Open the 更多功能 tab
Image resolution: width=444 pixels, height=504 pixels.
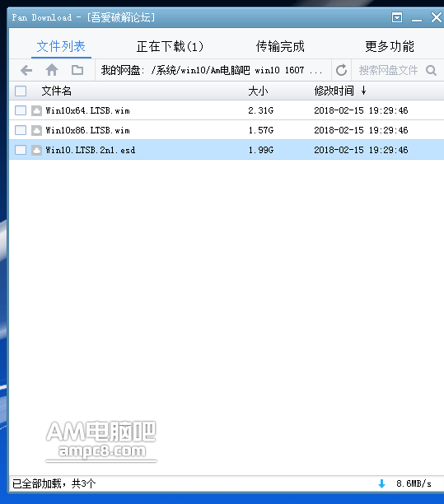coord(390,47)
